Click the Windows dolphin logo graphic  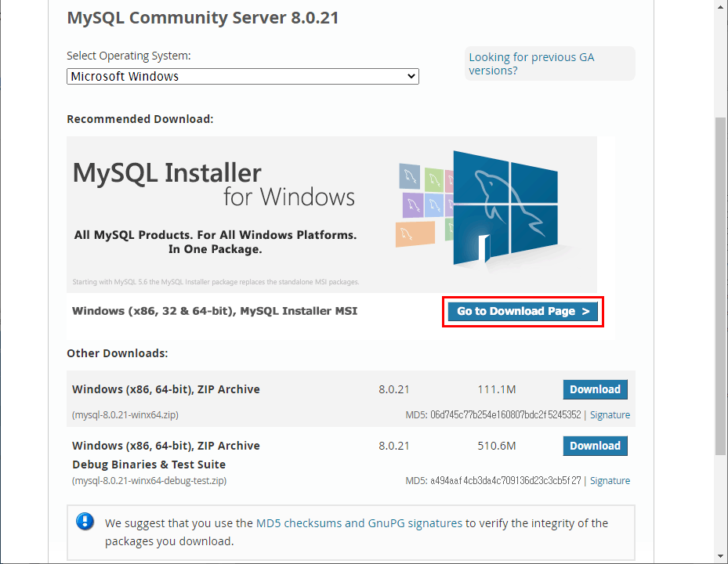[x=505, y=208]
